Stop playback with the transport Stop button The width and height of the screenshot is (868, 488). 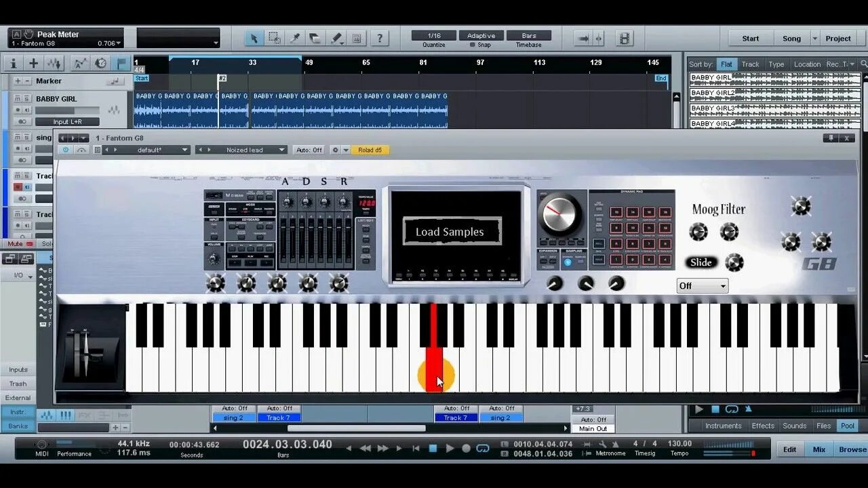coord(433,448)
